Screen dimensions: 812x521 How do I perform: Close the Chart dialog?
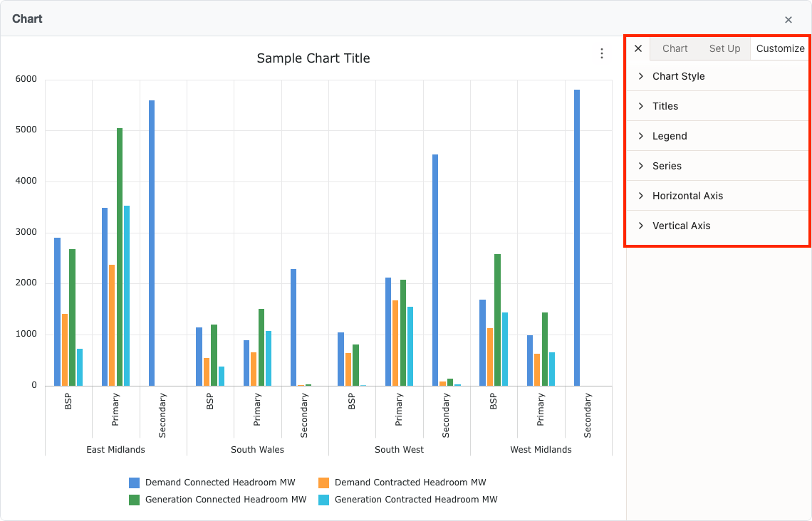point(788,19)
